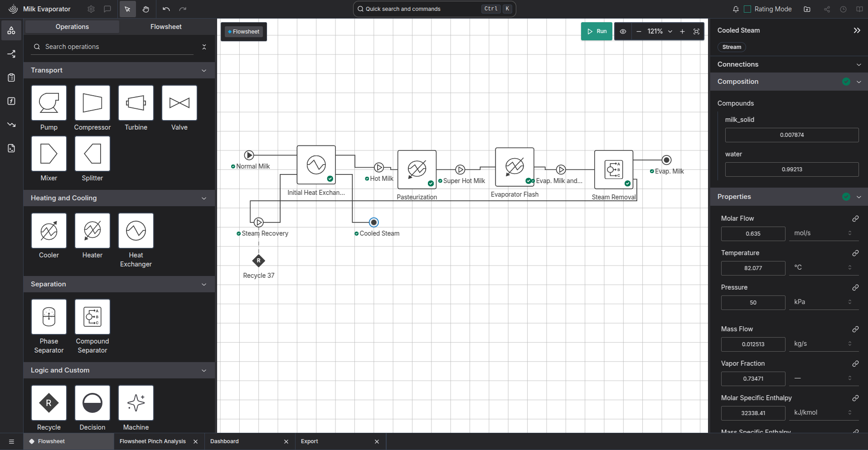Open zoom level 121% dropdown
The width and height of the screenshot is (868, 450).
coord(660,31)
